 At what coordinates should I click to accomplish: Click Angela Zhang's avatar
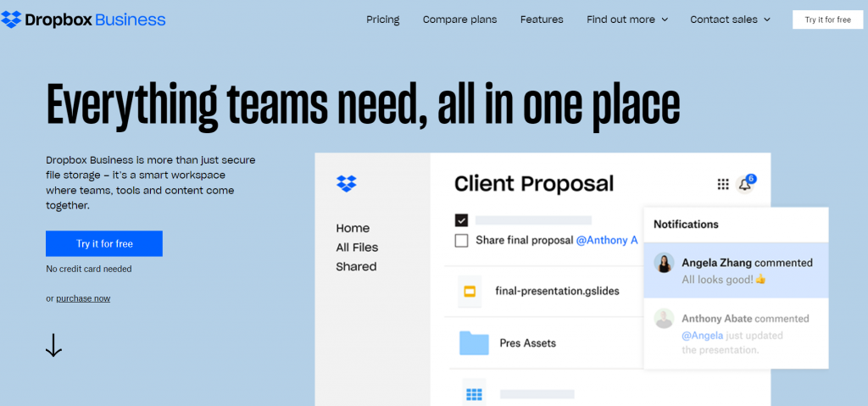pos(664,263)
